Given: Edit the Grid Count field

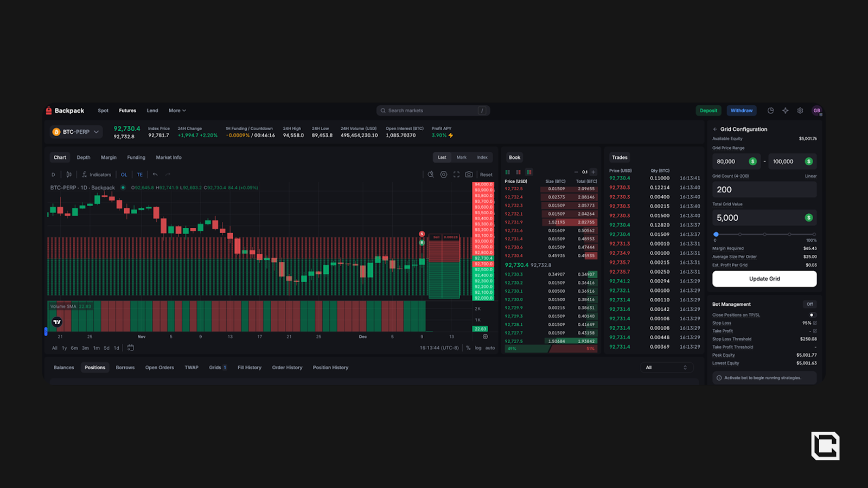Looking at the screenshot, I should tap(764, 190).
